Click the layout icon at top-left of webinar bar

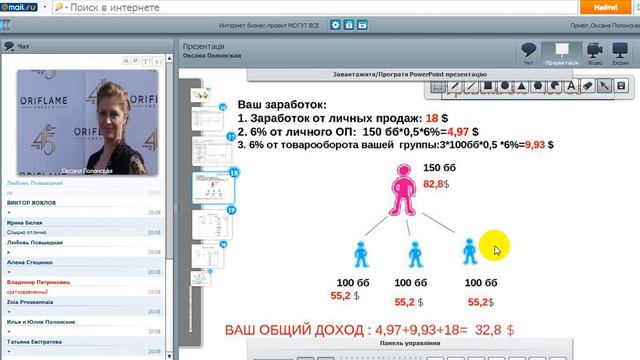point(6,25)
